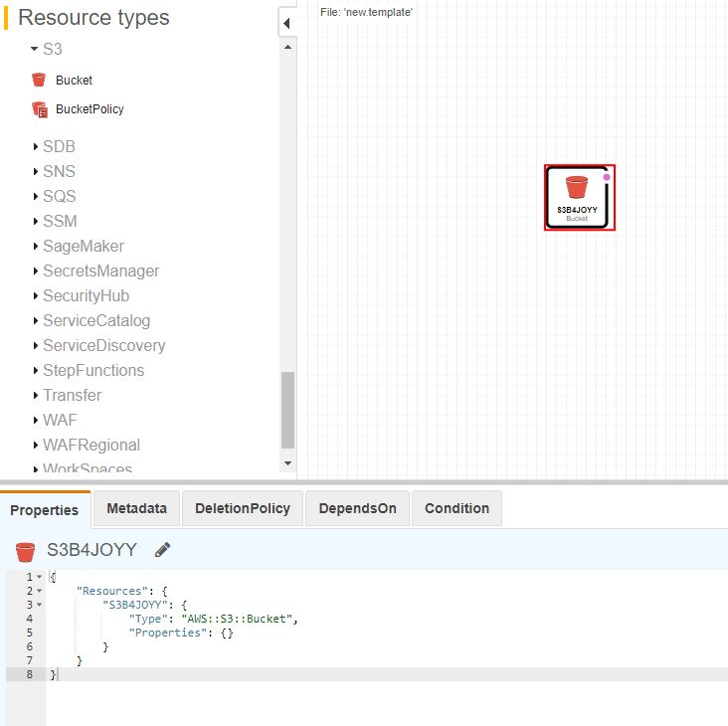Screen dimensions: 728x726
Task: Click the S3 Bucket resource icon
Action: click(x=39, y=81)
